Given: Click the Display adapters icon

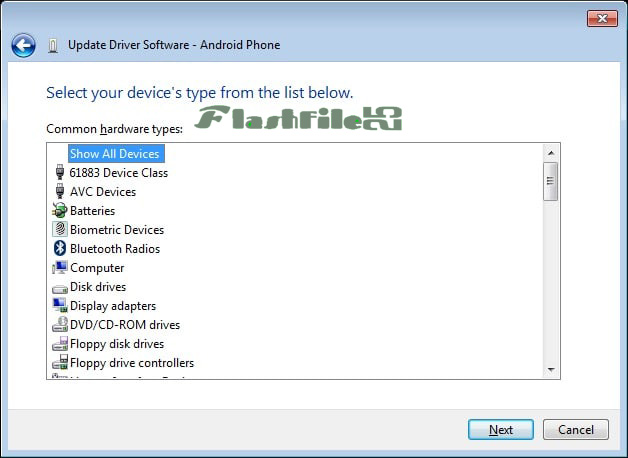Looking at the screenshot, I should tap(60, 305).
